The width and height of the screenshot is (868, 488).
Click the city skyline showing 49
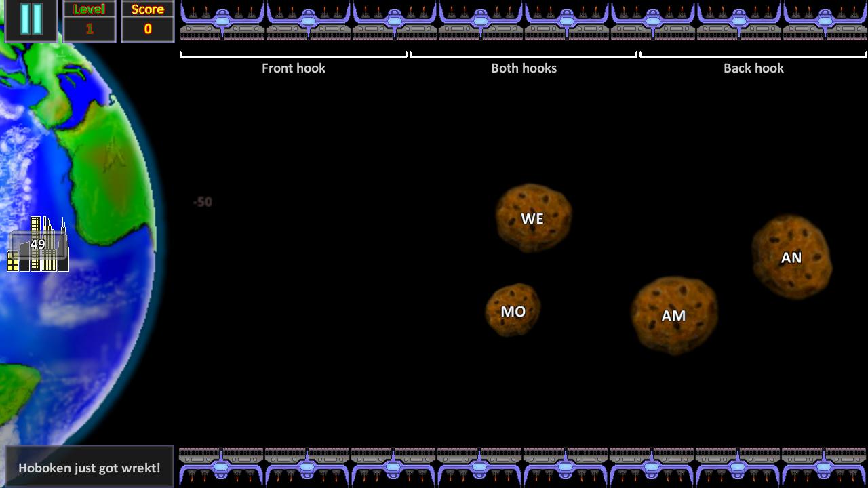(38, 245)
